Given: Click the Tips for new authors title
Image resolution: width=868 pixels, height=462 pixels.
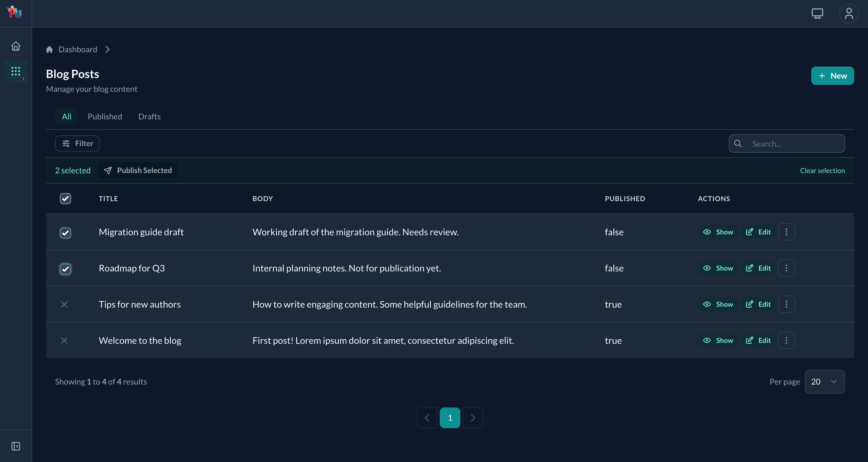Looking at the screenshot, I should click(x=139, y=304).
